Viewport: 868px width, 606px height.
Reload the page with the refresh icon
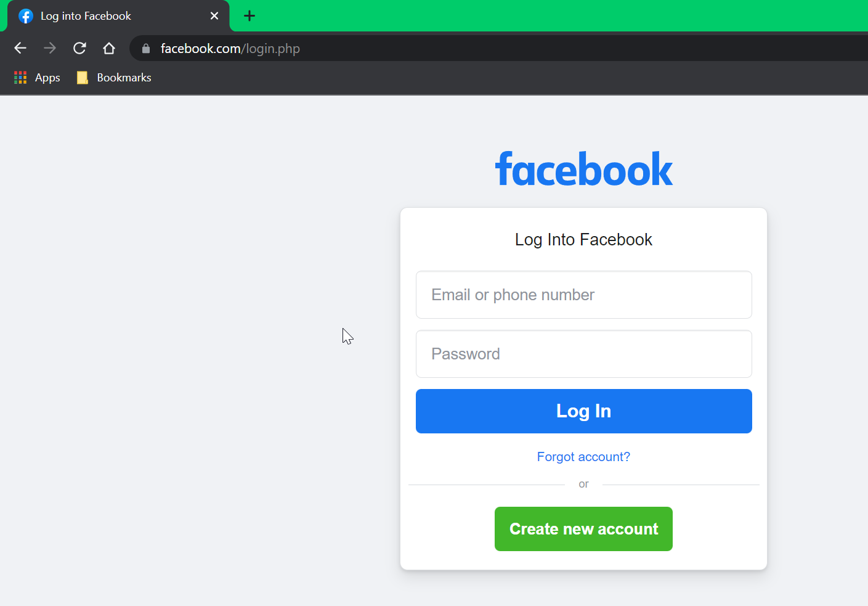tap(79, 48)
